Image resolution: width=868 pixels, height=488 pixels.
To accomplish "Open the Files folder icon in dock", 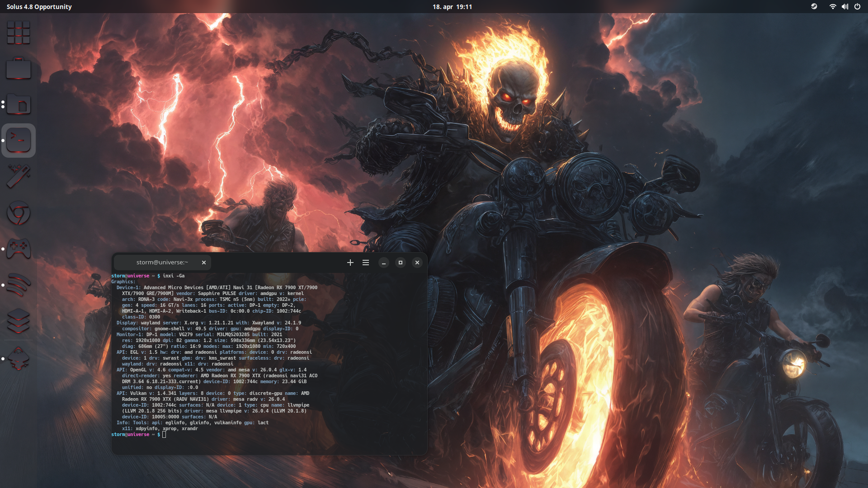I will coord(19,104).
